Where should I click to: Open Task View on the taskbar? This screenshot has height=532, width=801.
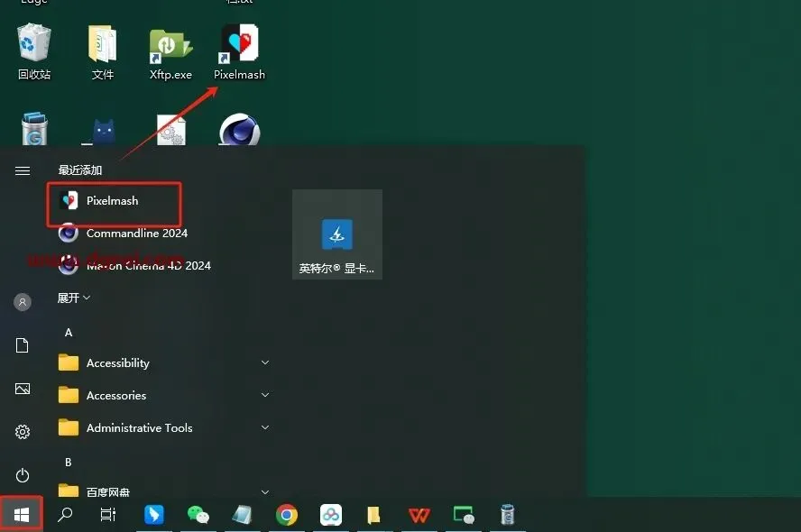pyautogui.click(x=108, y=515)
